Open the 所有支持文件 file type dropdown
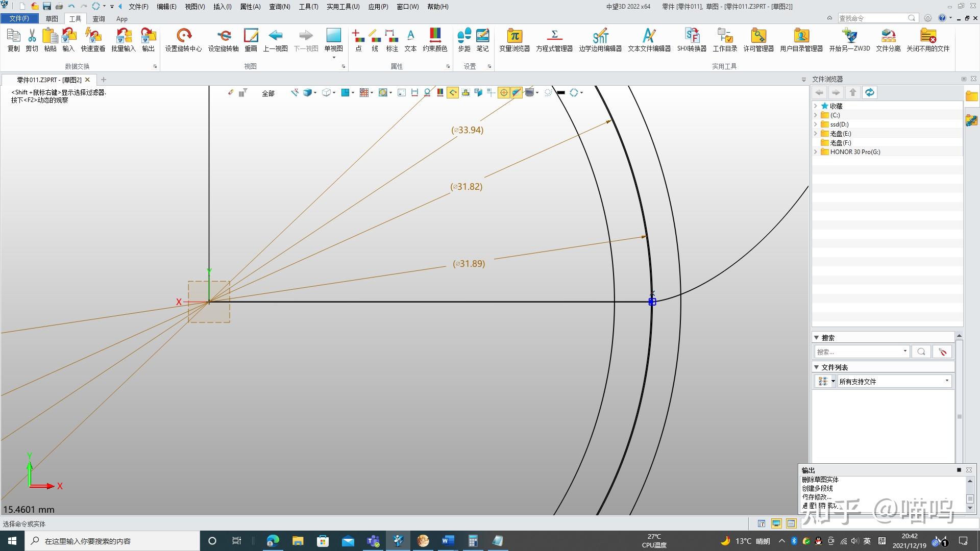This screenshot has height=551, width=980. point(947,381)
